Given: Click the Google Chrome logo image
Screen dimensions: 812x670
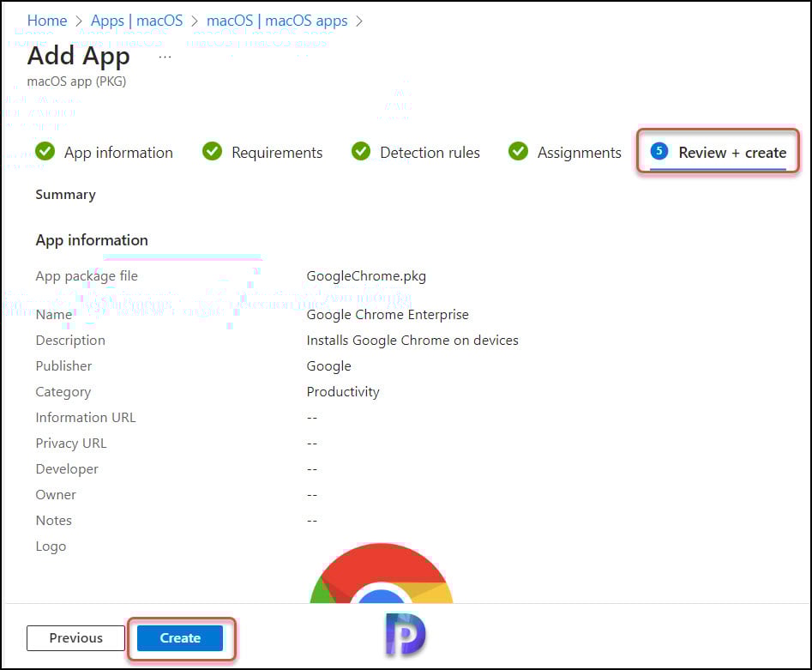Looking at the screenshot, I should click(x=382, y=573).
